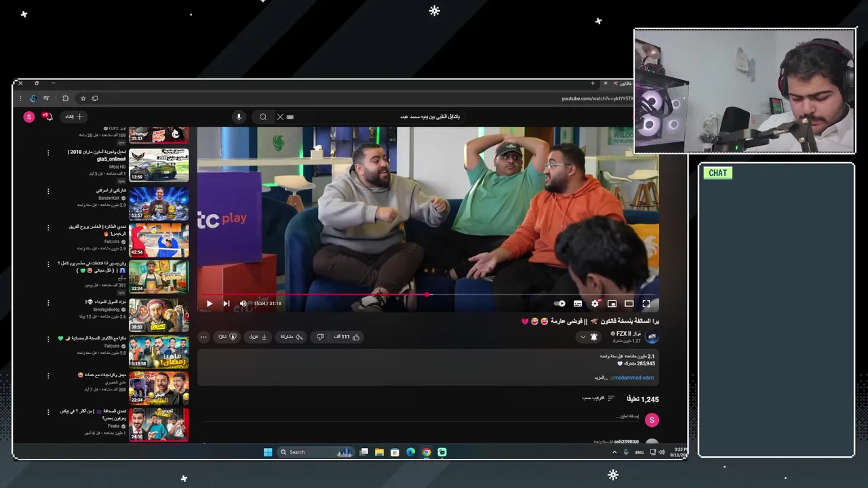Image resolution: width=868 pixels, height=488 pixels.
Task: Open the Windows Start menu
Action: tap(268, 452)
